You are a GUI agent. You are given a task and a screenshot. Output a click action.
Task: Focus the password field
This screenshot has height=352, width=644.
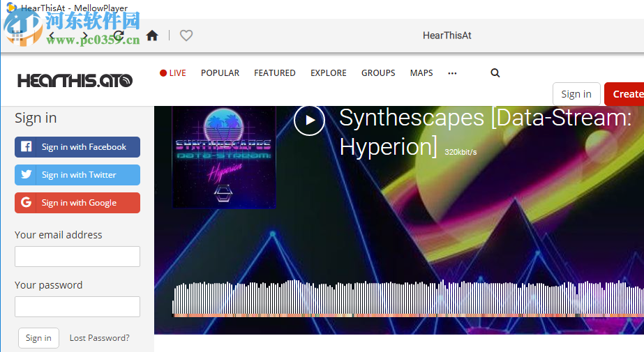coord(77,307)
